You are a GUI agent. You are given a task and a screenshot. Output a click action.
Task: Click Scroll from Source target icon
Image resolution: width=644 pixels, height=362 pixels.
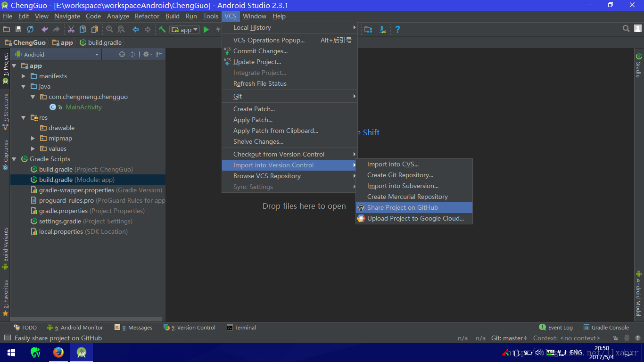click(122, 54)
